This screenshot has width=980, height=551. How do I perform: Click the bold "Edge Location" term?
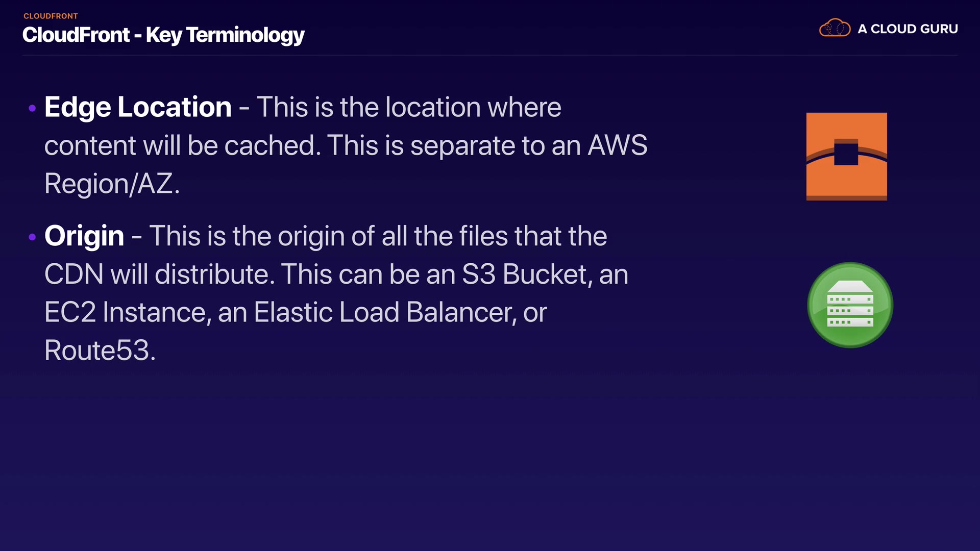pyautogui.click(x=138, y=107)
